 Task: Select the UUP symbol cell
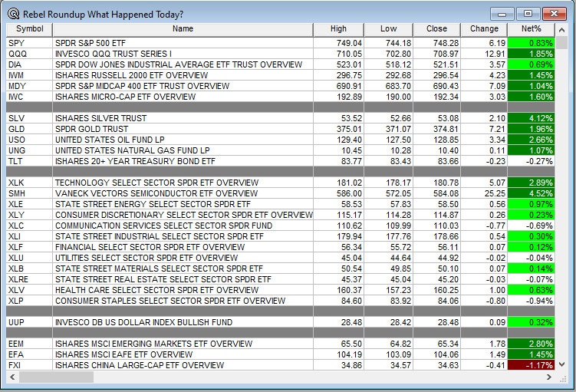[29, 322]
